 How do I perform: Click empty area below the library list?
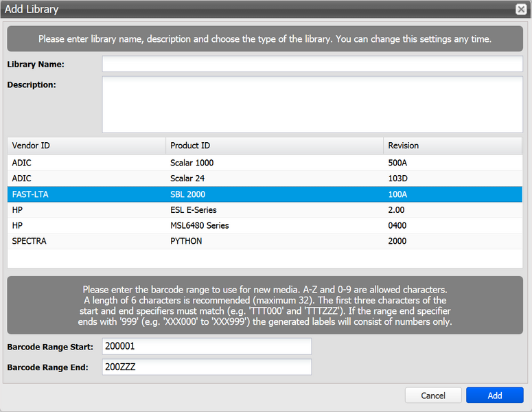[x=265, y=258]
